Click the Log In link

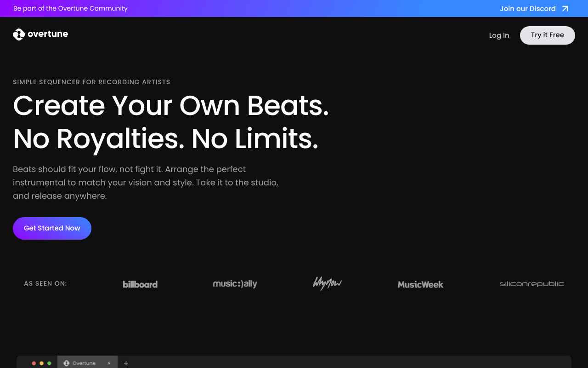[499, 35]
